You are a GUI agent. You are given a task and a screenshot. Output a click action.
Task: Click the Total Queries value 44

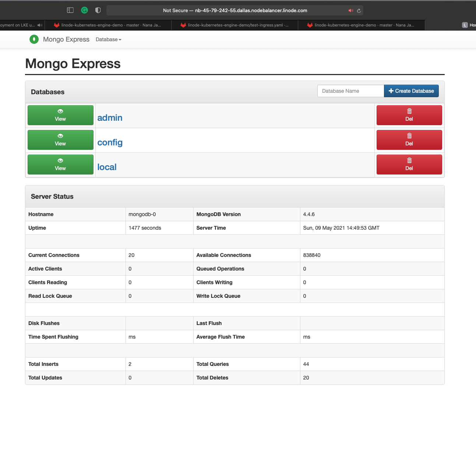click(306, 364)
